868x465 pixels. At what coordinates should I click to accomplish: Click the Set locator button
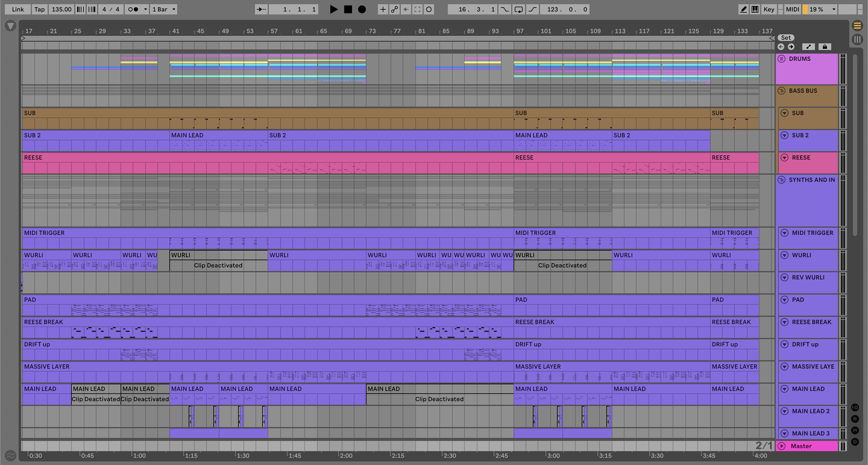tap(786, 38)
